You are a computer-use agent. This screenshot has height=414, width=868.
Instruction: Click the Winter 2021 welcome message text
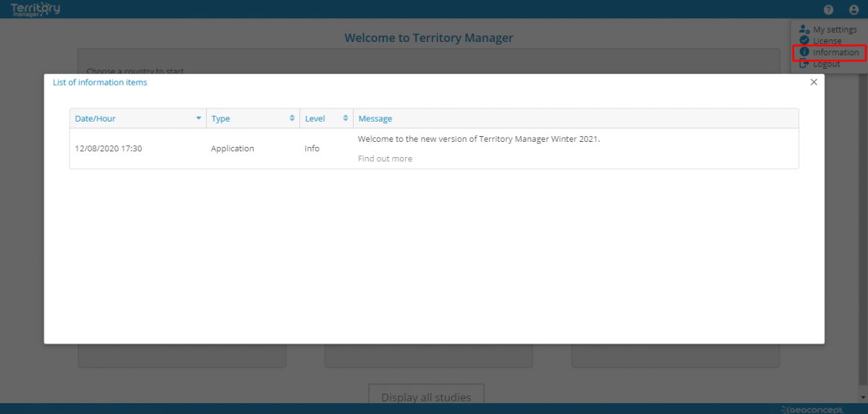[479, 139]
